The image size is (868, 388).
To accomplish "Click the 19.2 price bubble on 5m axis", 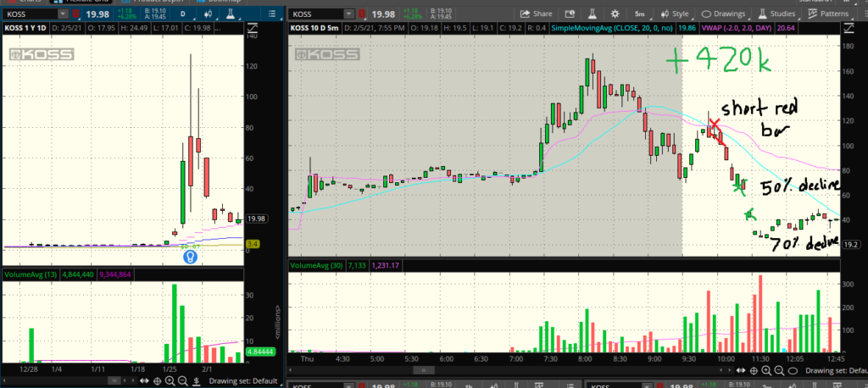I will tap(849, 243).
